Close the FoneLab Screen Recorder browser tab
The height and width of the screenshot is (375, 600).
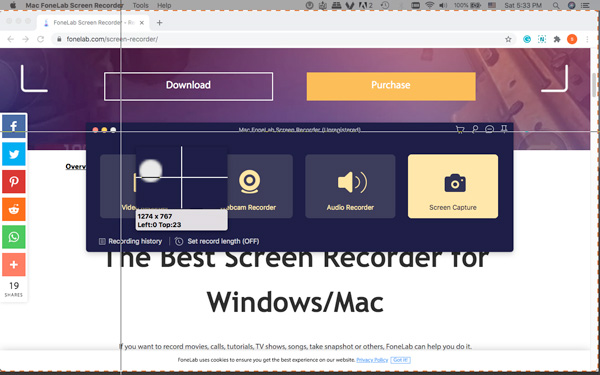[142, 23]
